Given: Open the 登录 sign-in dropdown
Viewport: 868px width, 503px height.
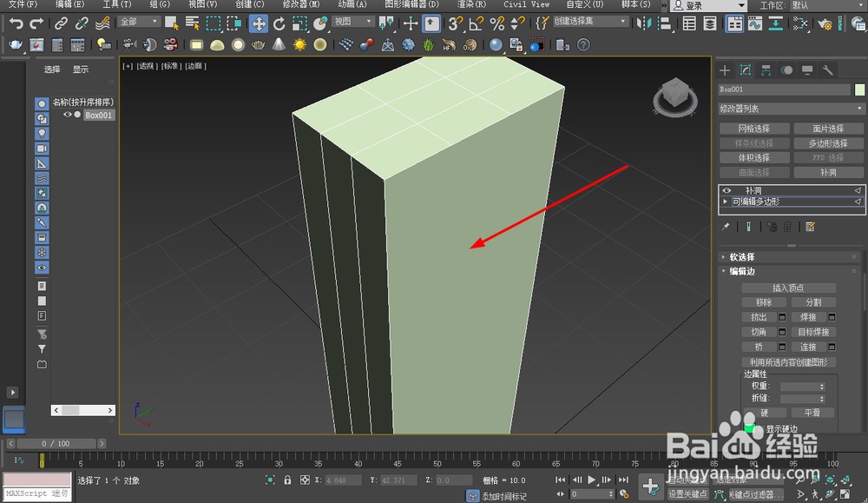Looking at the screenshot, I should 708,5.
